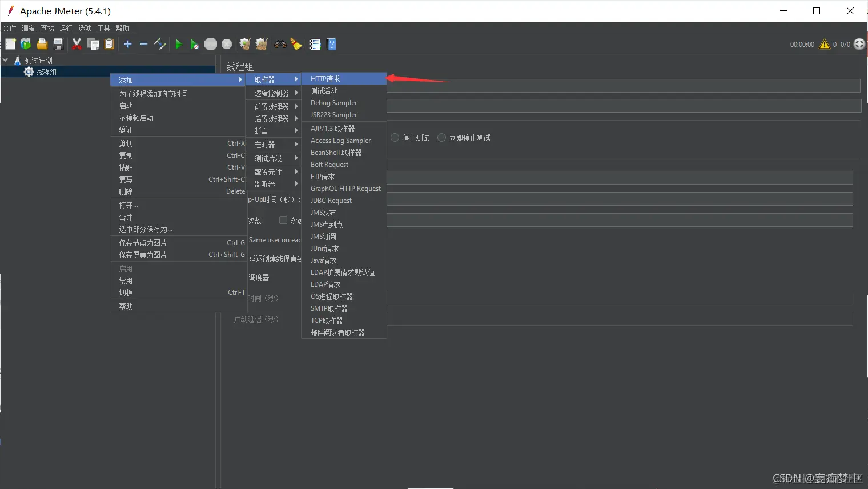Click the Copy icon in toolbar

tap(93, 44)
